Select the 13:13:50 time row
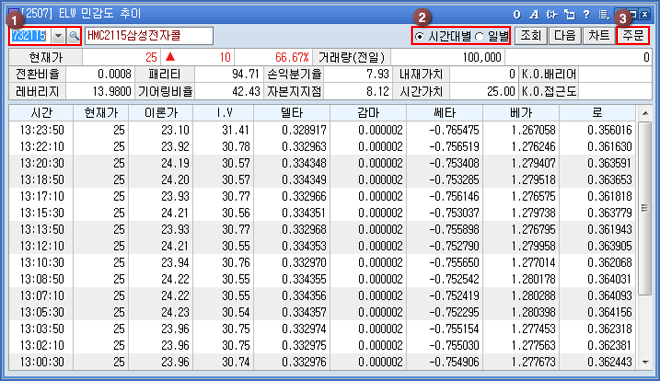This screenshot has height=381, width=660. [322, 229]
